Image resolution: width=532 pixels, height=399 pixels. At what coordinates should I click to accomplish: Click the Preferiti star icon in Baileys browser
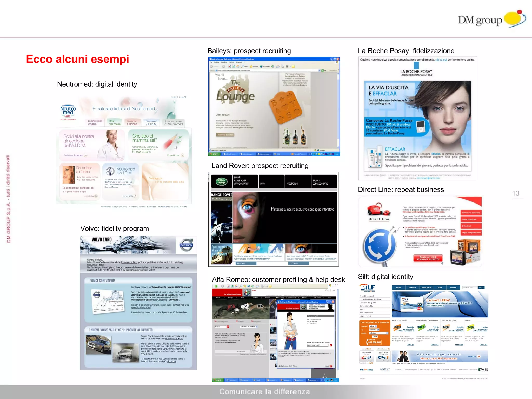251,66
